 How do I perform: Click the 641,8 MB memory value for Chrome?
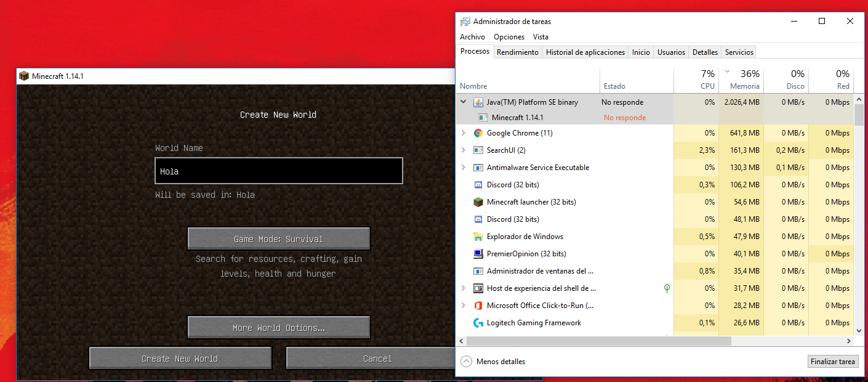click(x=745, y=133)
